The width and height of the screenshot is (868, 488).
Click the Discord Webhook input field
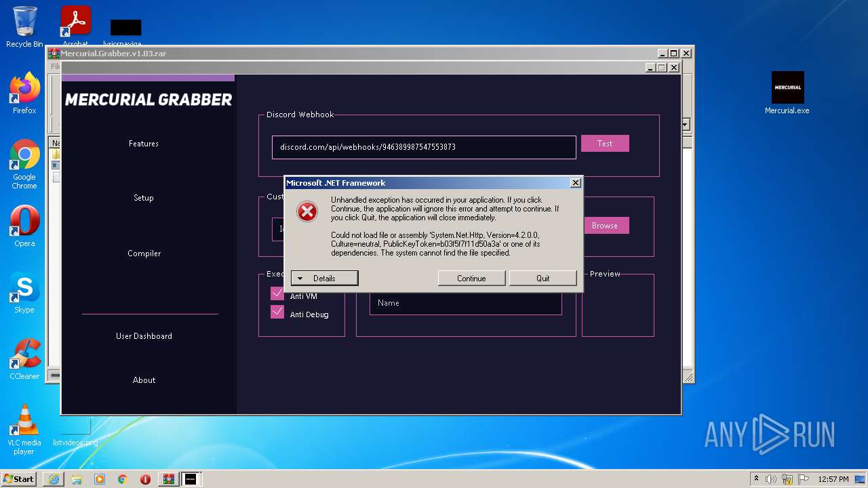[424, 147]
